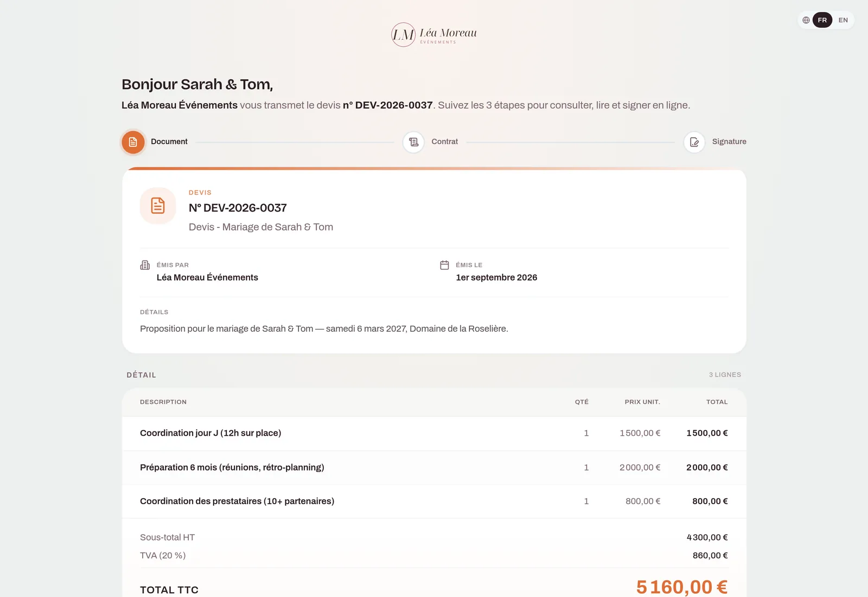Click the Description column header
The height and width of the screenshot is (597, 868).
pos(163,402)
